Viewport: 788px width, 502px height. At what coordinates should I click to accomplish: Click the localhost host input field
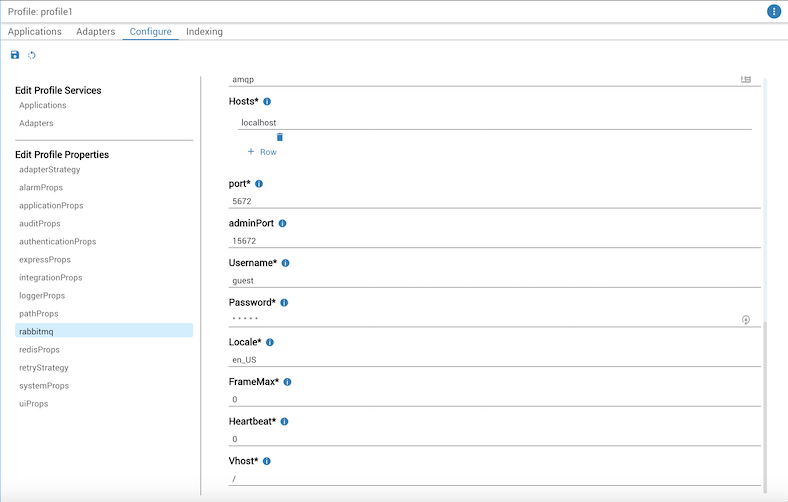point(495,123)
